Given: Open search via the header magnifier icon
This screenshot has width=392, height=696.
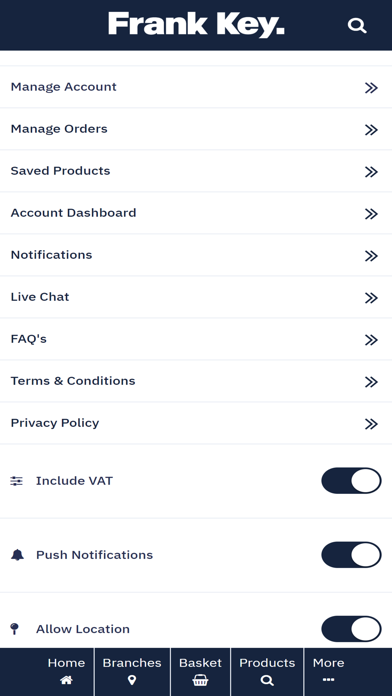Looking at the screenshot, I should tap(357, 25).
